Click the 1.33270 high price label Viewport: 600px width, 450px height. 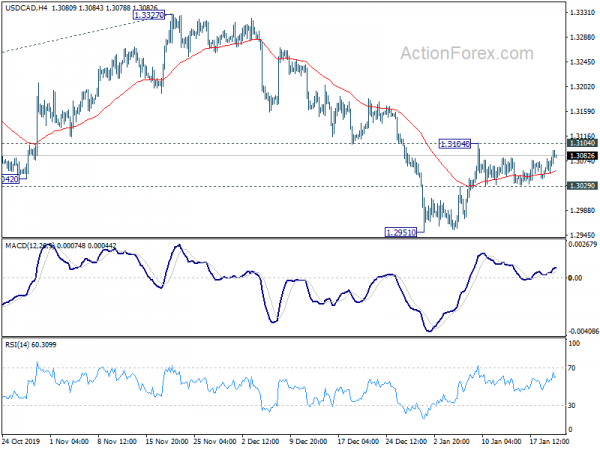tap(149, 15)
